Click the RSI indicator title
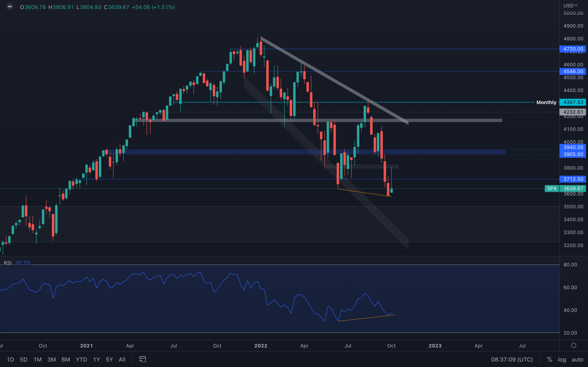This screenshot has width=588, height=367. coord(8,263)
